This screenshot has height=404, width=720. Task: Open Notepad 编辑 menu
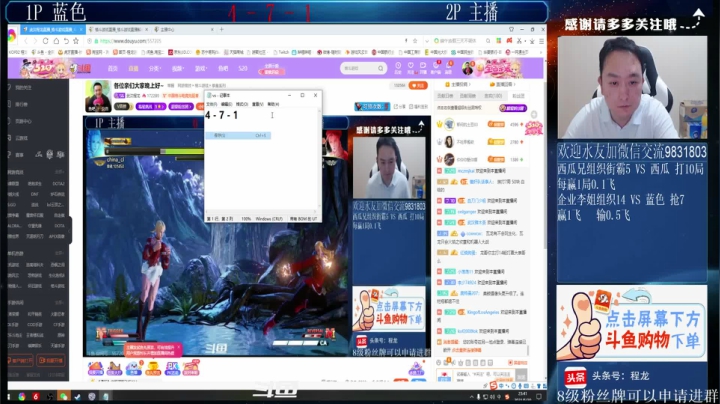[x=226, y=104]
